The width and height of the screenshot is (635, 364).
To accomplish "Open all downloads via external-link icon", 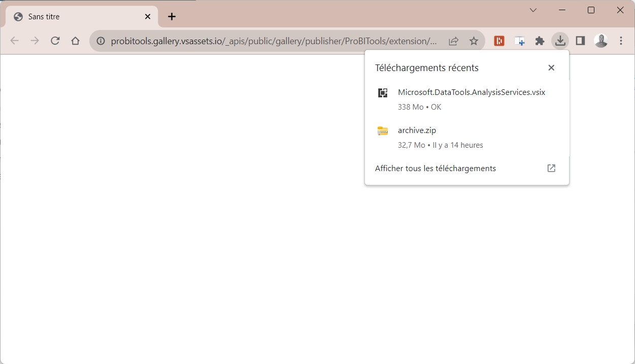I will (551, 168).
